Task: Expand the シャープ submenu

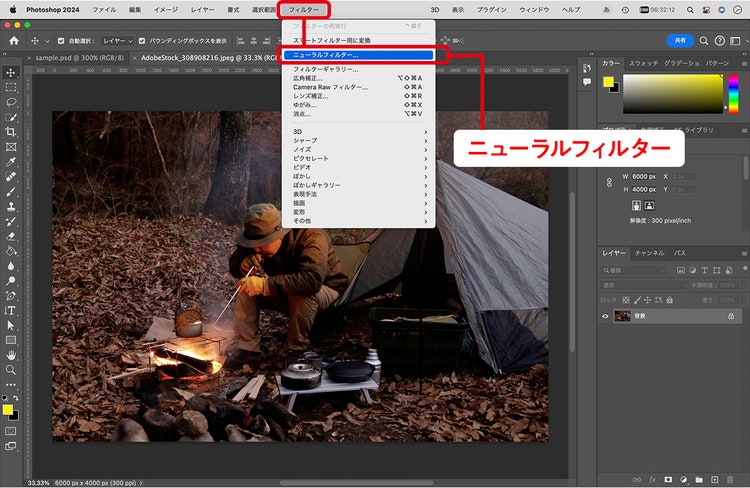Action: pyautogui.click(x=359, y=141)
